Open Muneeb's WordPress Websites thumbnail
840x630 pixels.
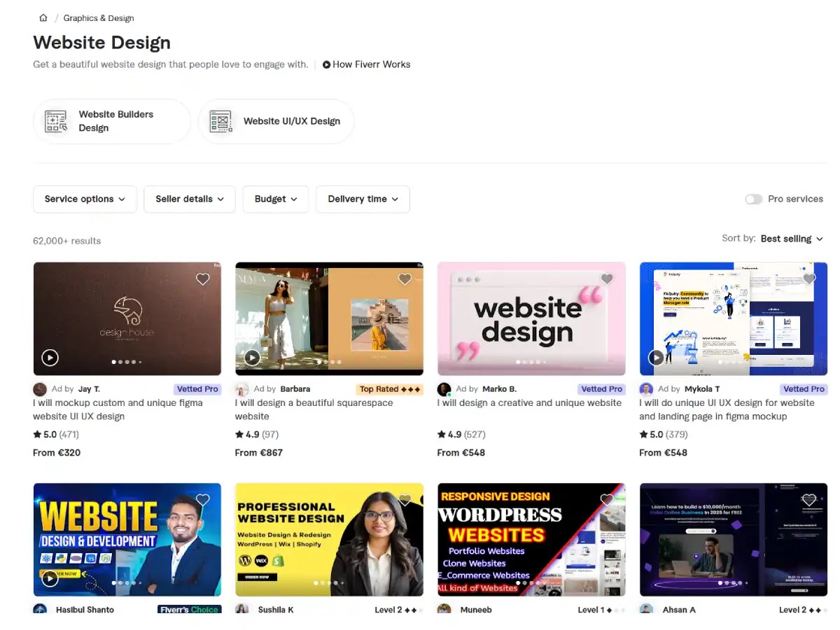[x=531, y=539]
